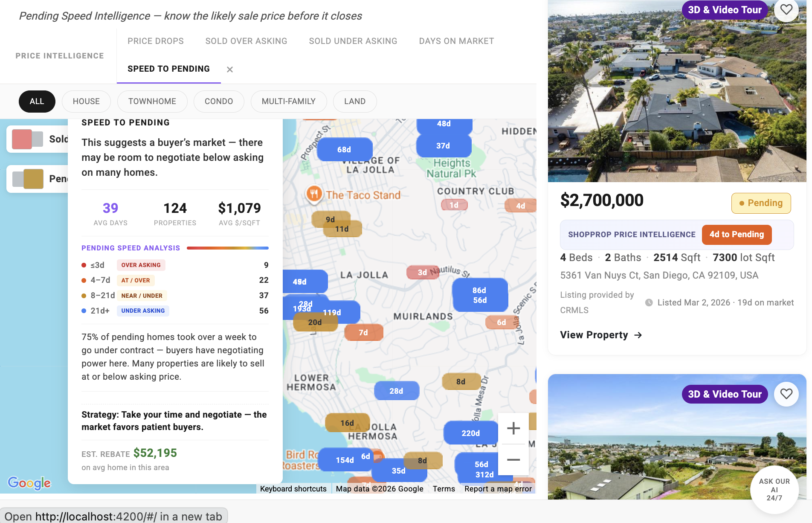Select the At / Over tag

pyautogui.click(x=136, y=280)
